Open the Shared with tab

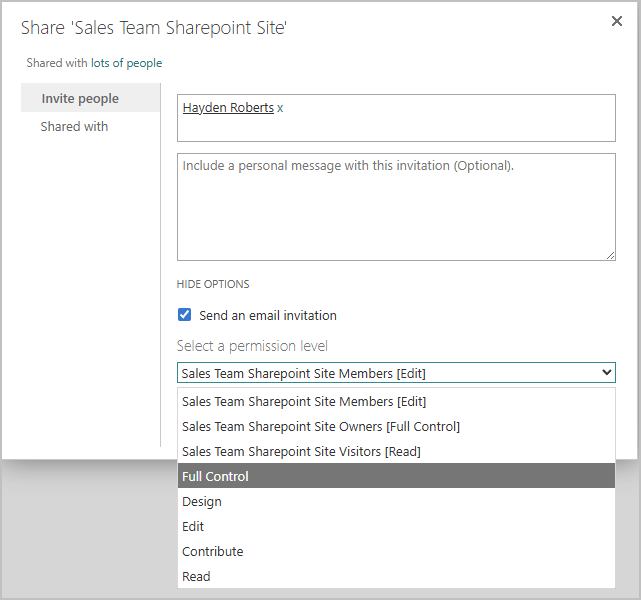74,127
